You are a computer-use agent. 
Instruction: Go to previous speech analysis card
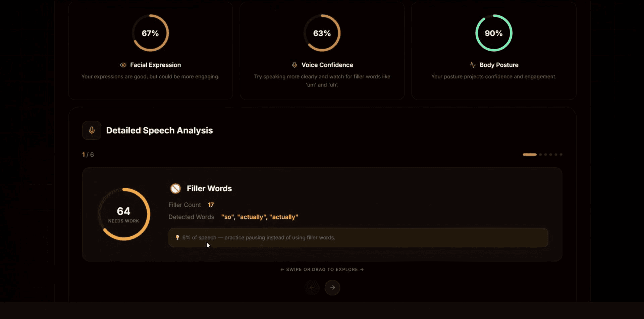coord(312,288)
